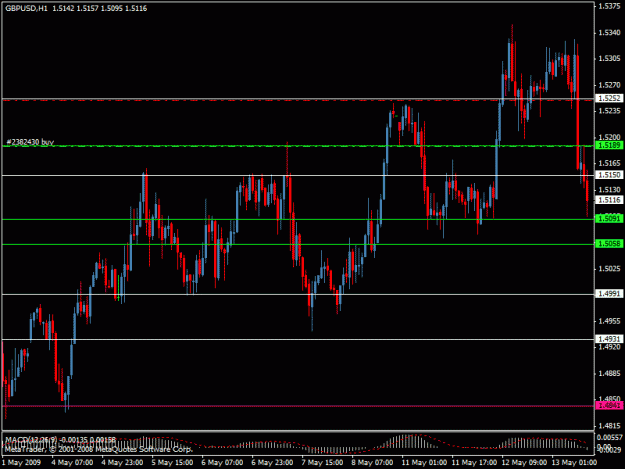Viewport: 625px width, 469px height.
Task: Click the 1 May 2009 date label
Action: pyautogui.click(x=21, y=463)
